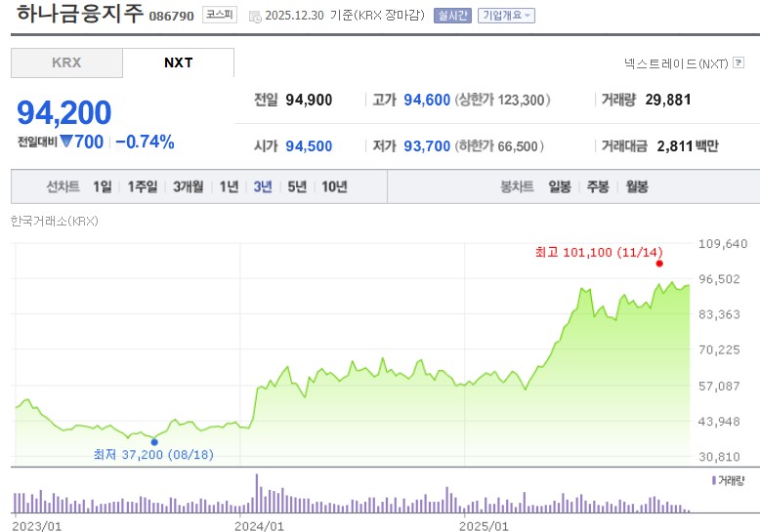Viewport: 760px width, 532px height.
Task: Select the 10년 line chart period
Action: (x=334, y=186)
